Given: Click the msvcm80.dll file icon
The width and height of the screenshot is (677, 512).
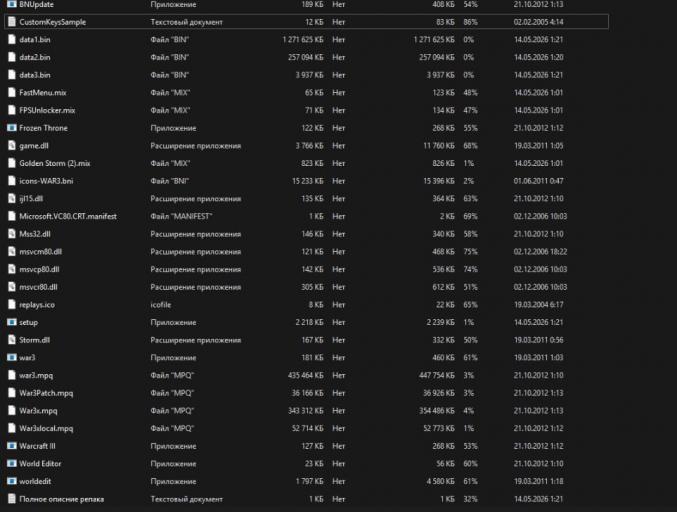Looking at the screenshot, I should (12, 252).
